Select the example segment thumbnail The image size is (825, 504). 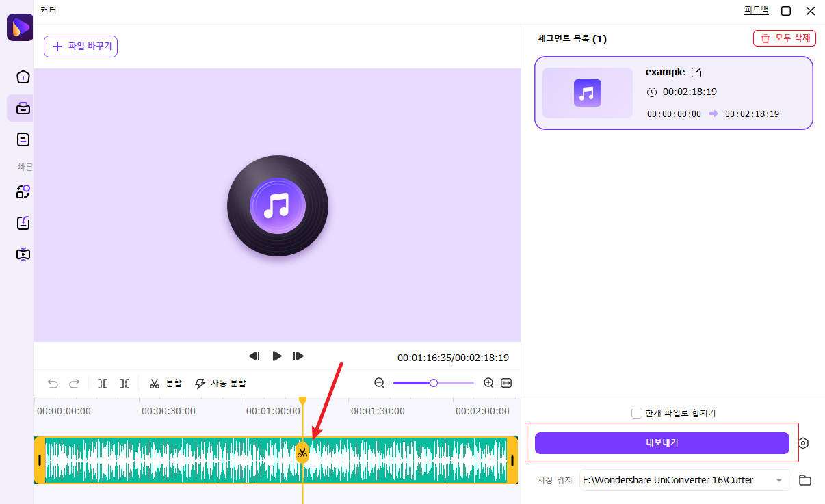[588, 93]
